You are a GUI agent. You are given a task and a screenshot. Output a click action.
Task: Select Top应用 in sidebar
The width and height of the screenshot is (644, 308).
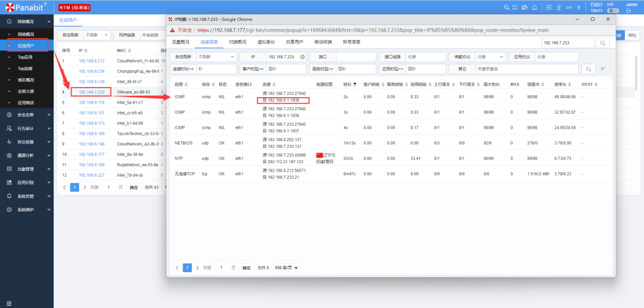pyautogui.click(x=24, y=57)
